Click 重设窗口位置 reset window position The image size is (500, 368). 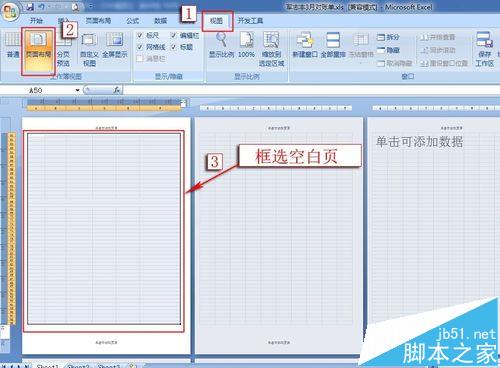click(444, 63)
